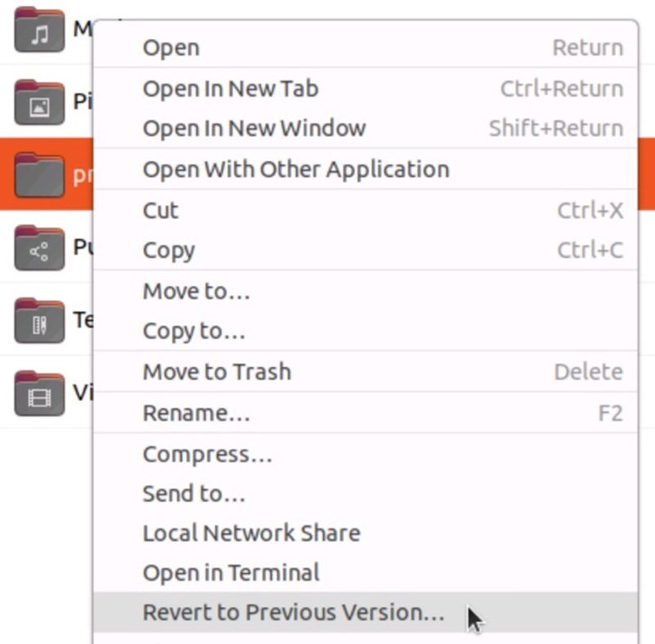Click the Public share folder icon

pyautogui.click(x=39, y=247)
